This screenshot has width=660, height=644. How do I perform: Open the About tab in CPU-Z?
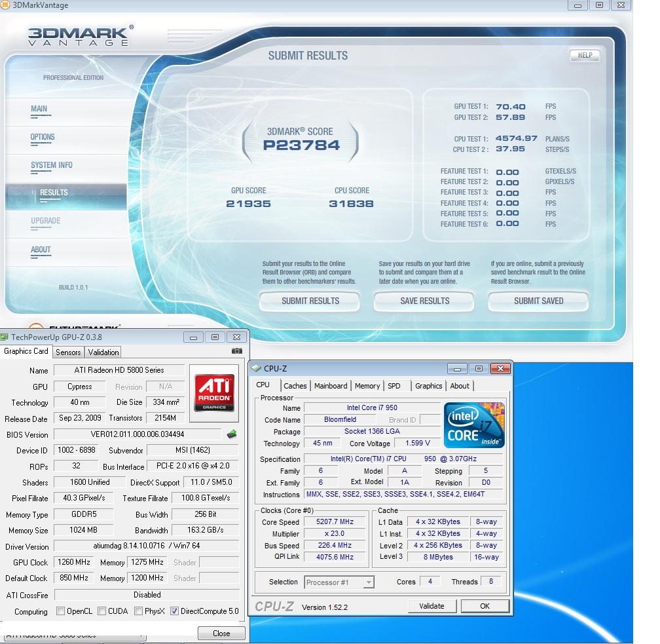pyautogui.click(x=460, y=386)
